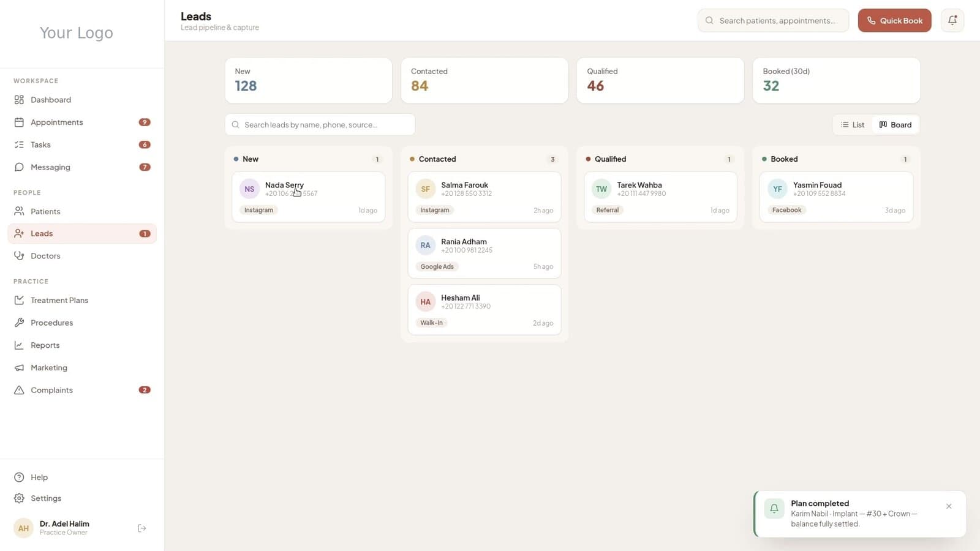980x551 pixels.
Task: Click the TW avatar on Tarek Wahba card
Action: [x=601, y=189]
